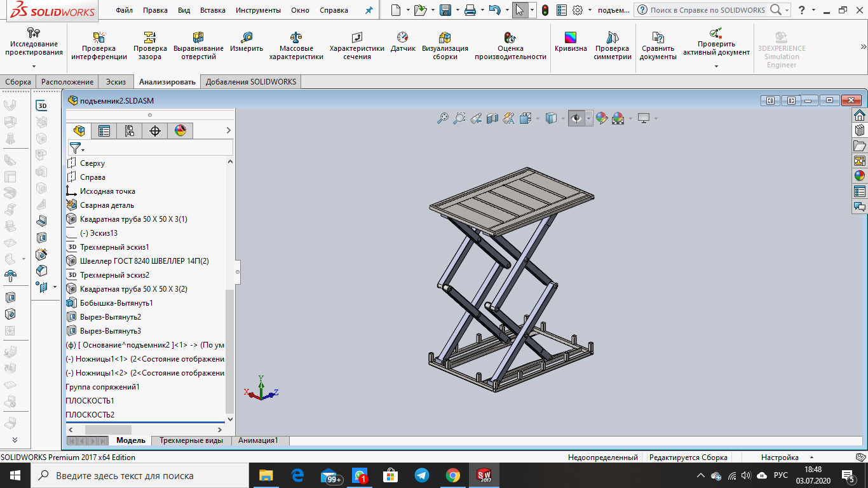The height and width of the screenshot is (488, 868).
Task: Expand View Orientation dropdown arrow
Action: coord(538,118)
